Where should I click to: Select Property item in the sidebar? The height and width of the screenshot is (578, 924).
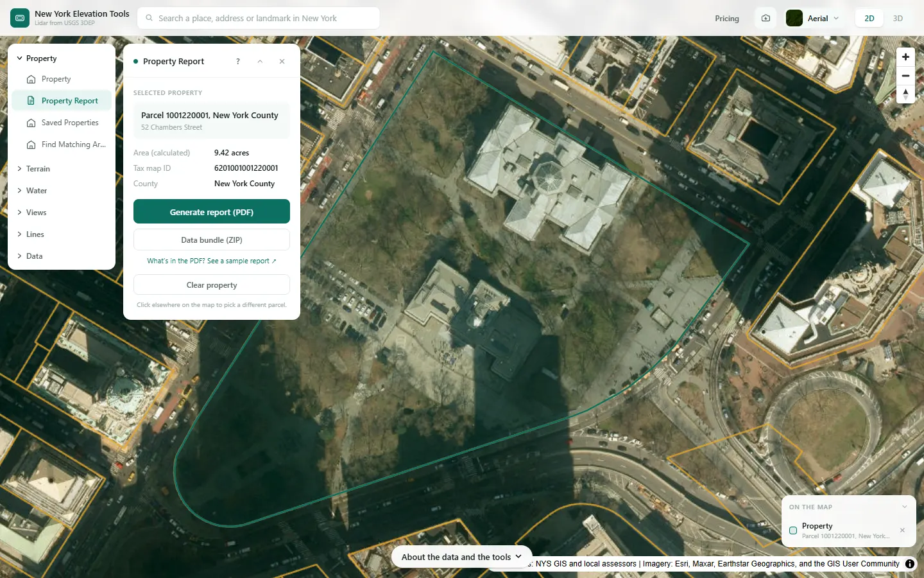pyautogui.click(x=62, y=79)
